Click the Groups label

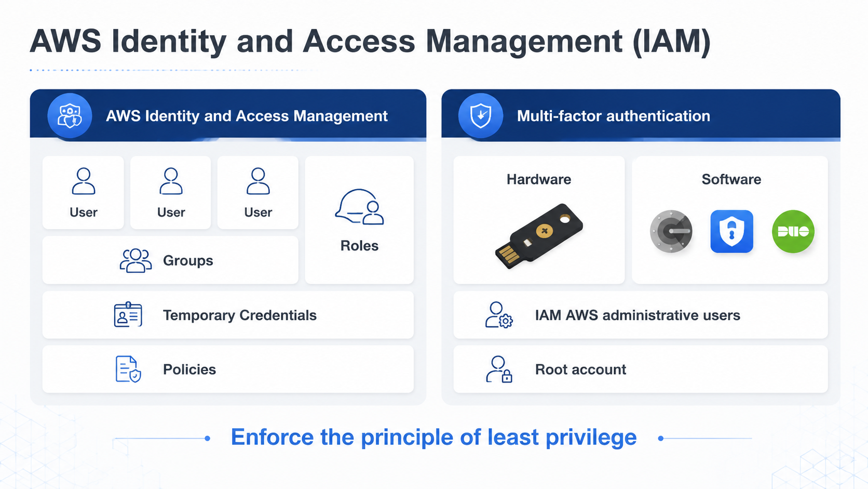coord(188,260)
